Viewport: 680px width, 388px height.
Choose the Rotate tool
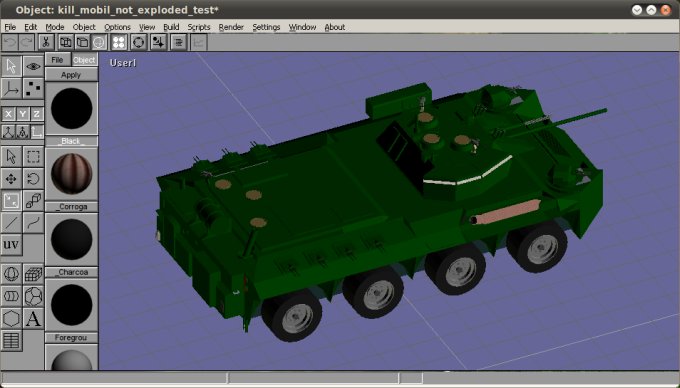[x=33, y=179]
